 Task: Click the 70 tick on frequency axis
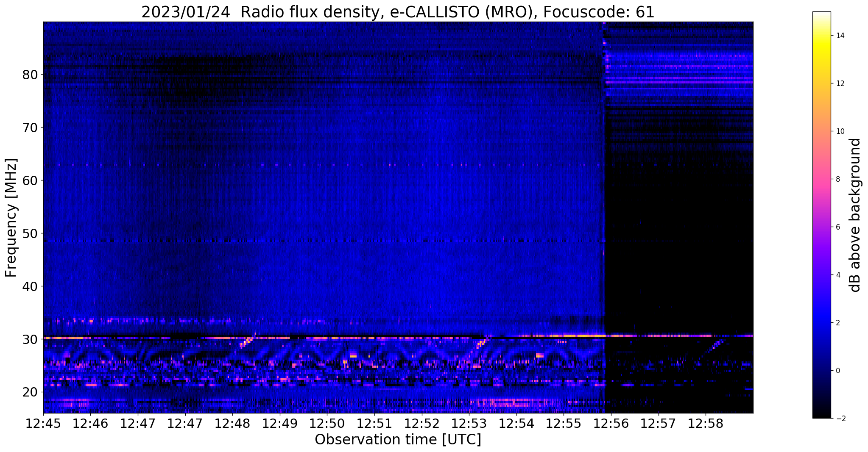[x=30, y=128]
